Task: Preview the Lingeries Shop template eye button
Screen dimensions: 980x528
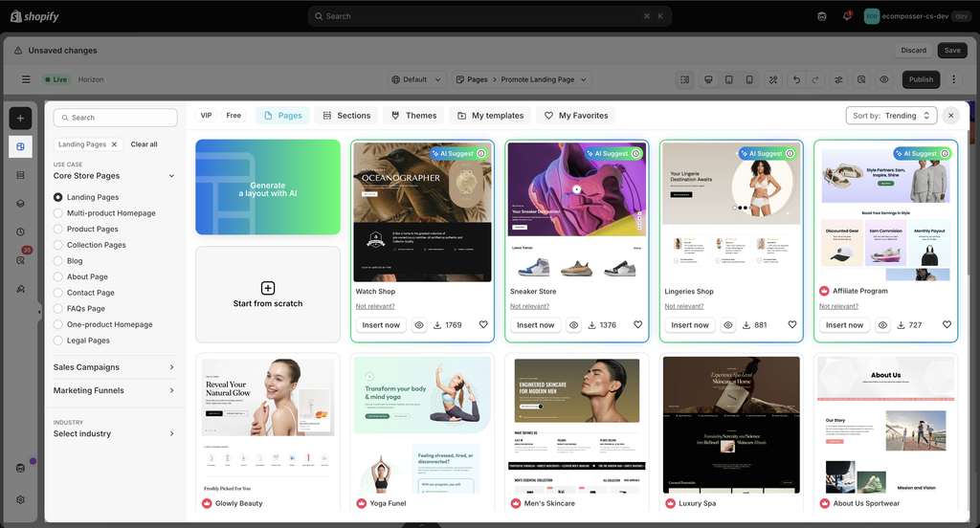Action: tap(728, 325)
